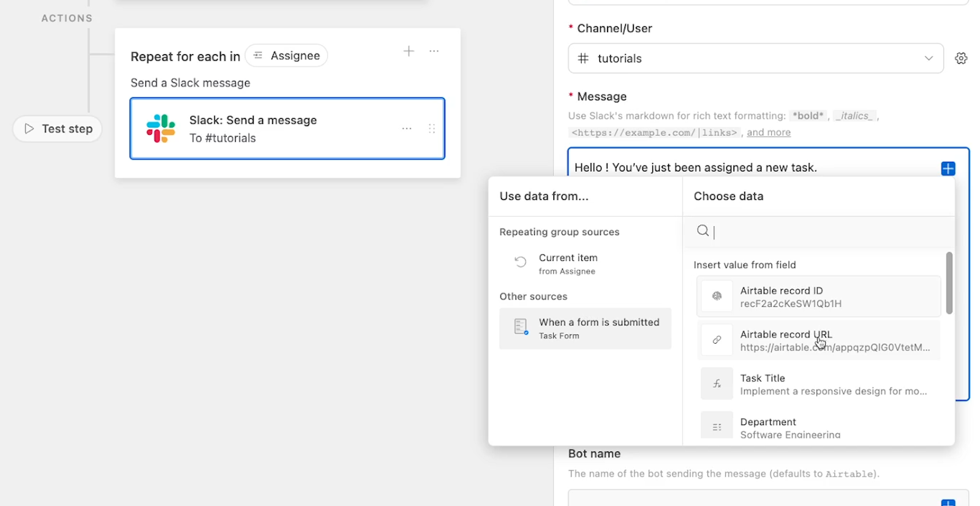Click the Assignee list pill

(x=287, y=56)
